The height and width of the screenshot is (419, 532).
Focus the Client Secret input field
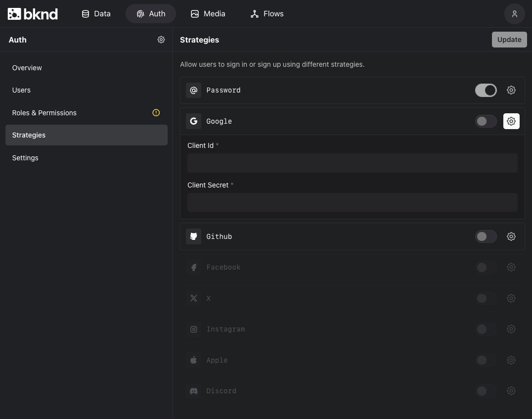352,202
